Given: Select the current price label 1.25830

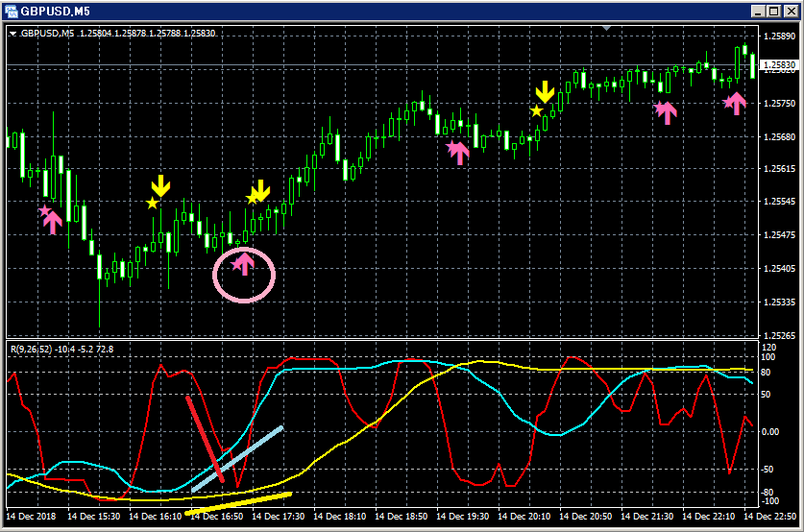Looking at the screenshot, I should [779, 65].
